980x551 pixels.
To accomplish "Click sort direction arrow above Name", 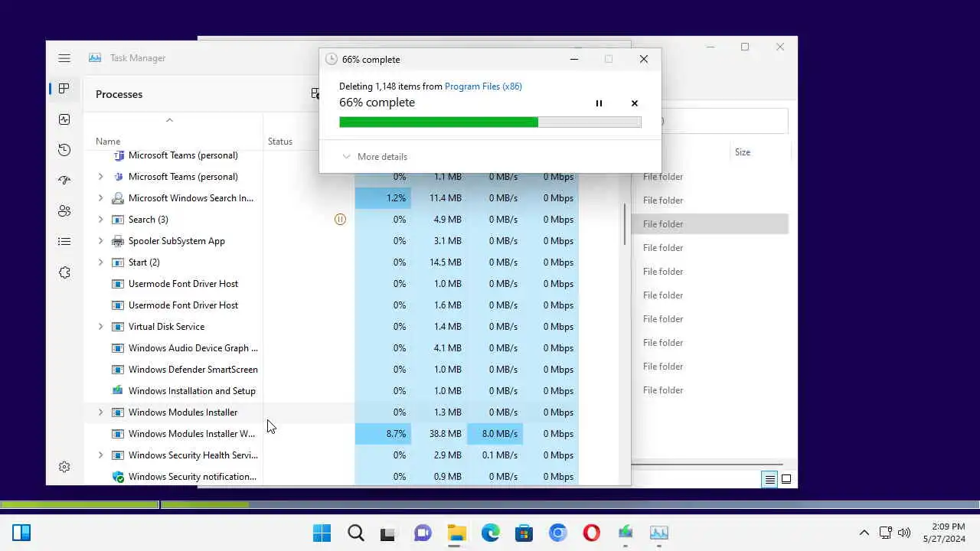I will 169,120.
